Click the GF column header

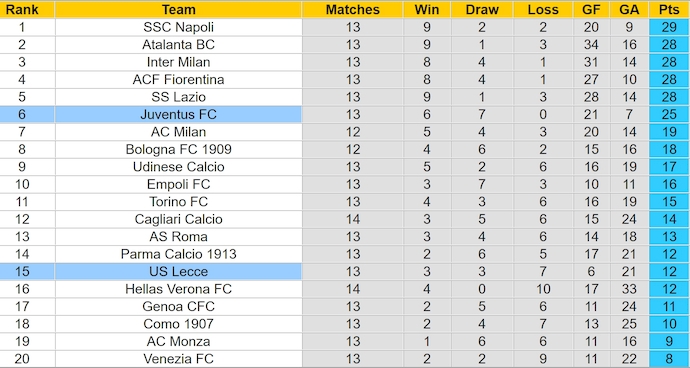pyautogui.click(x=591, y=10)
